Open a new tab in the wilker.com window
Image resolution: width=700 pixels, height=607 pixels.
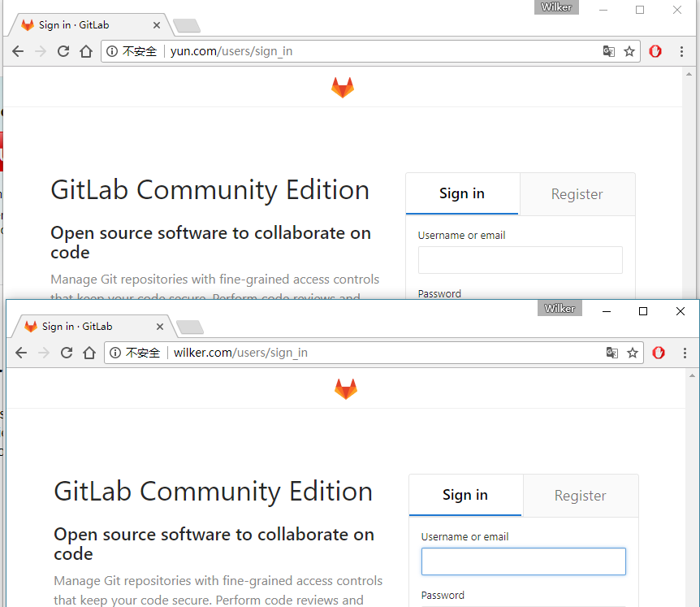click(x=189, y=327)
